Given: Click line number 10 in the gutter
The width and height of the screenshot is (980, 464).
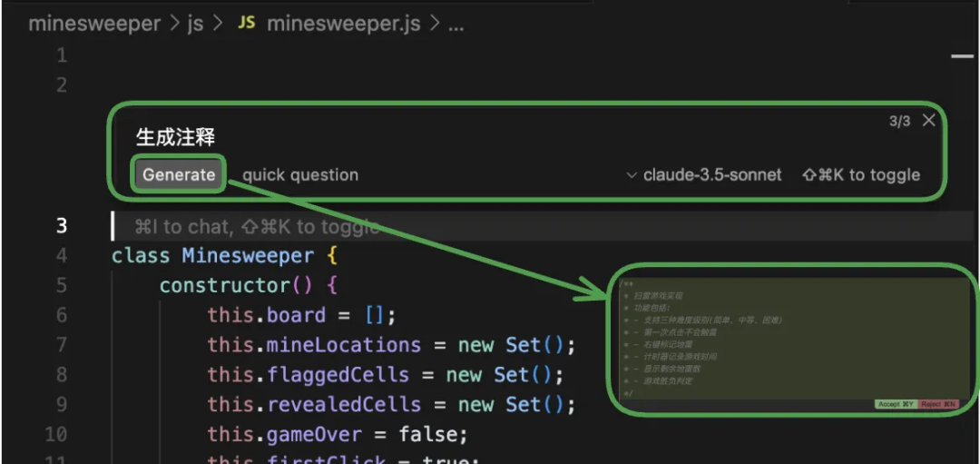Looking at the screenshot, I should pyautogui.click(x=56, y=434).
